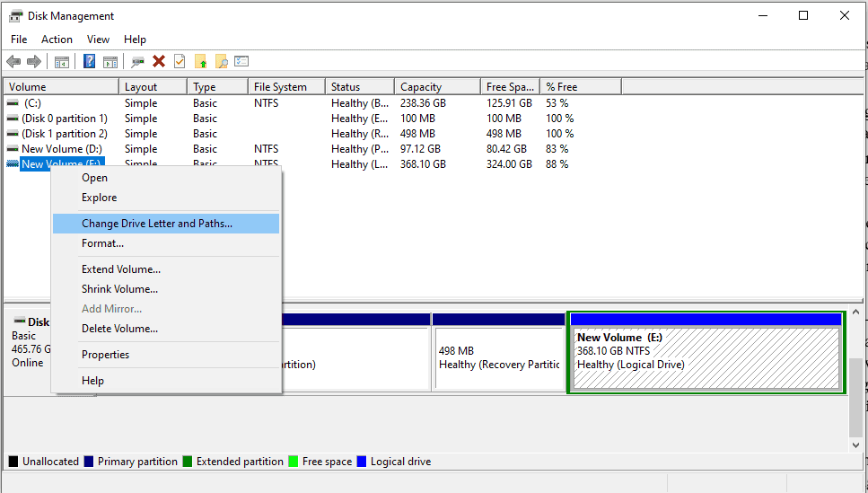The width and height of the screenshot is (868, 493).
Task: Click the disk pane scroll up arrow
Action: click(855, 313)
